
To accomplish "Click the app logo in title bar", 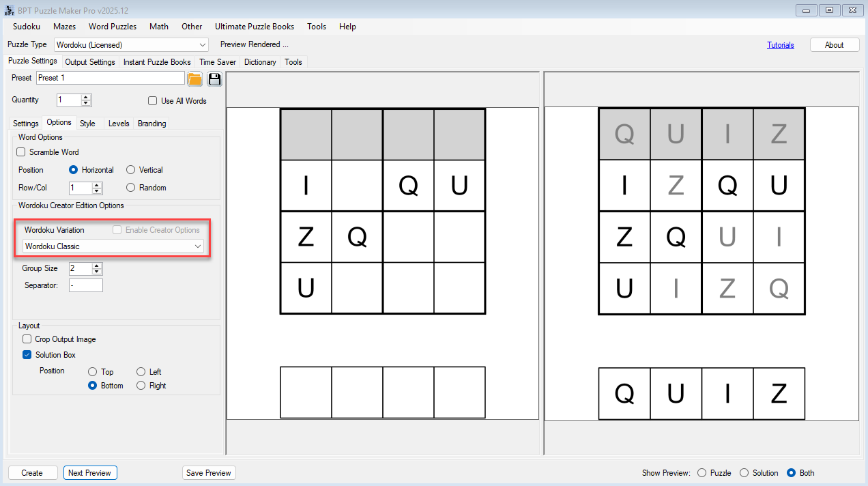I will click(10, 10).
